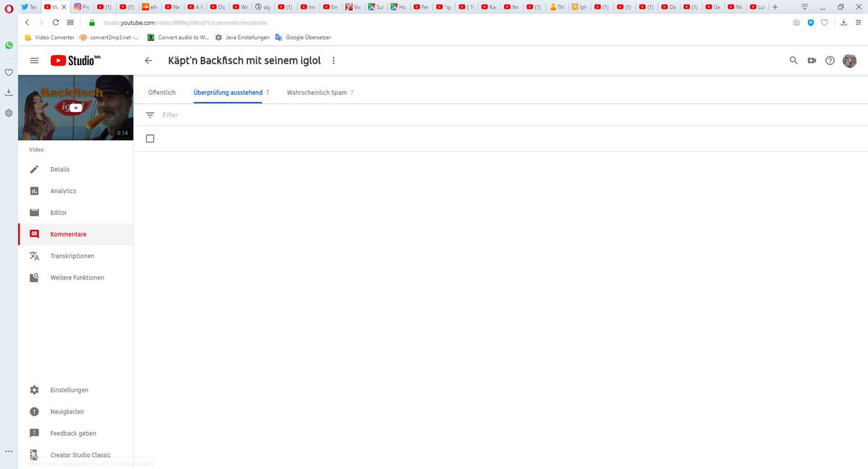Open settings gear in the Opera sidebar
868x469 pixels.
[9, 113]
